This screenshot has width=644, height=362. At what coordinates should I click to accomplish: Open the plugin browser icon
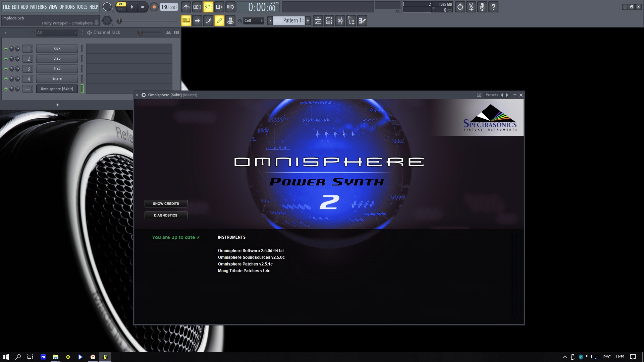tap(351, 21)
